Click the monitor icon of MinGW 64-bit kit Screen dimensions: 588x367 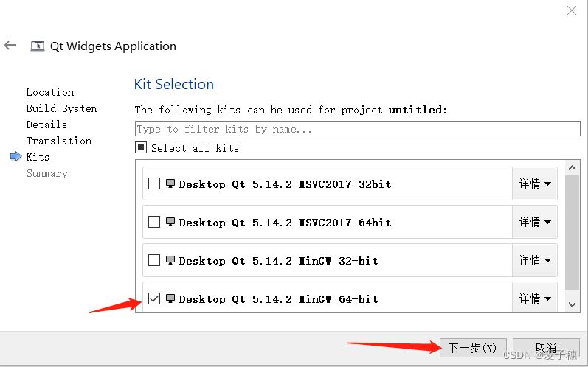(x=170, y=298)
